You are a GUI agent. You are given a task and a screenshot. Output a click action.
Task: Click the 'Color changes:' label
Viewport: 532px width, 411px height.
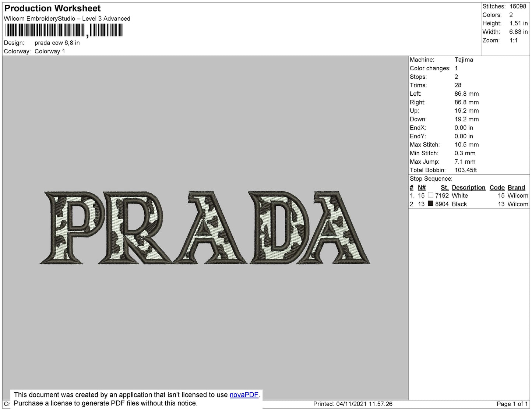[x=430, y=68]
